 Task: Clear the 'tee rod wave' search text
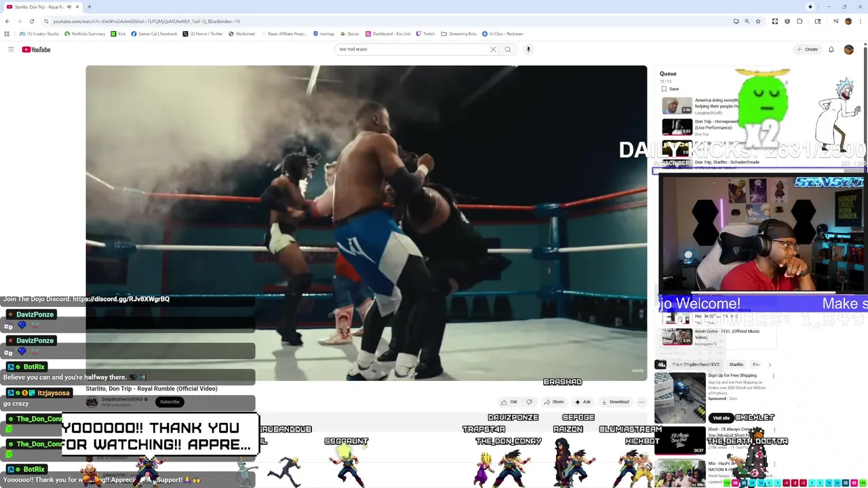(x=493, y=49)
